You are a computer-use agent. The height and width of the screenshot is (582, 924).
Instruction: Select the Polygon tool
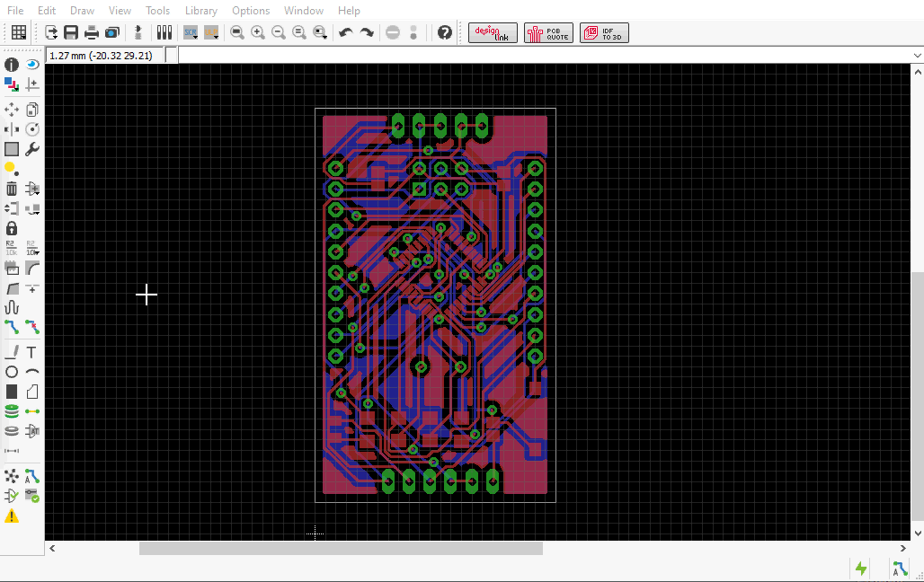point(32,391)
